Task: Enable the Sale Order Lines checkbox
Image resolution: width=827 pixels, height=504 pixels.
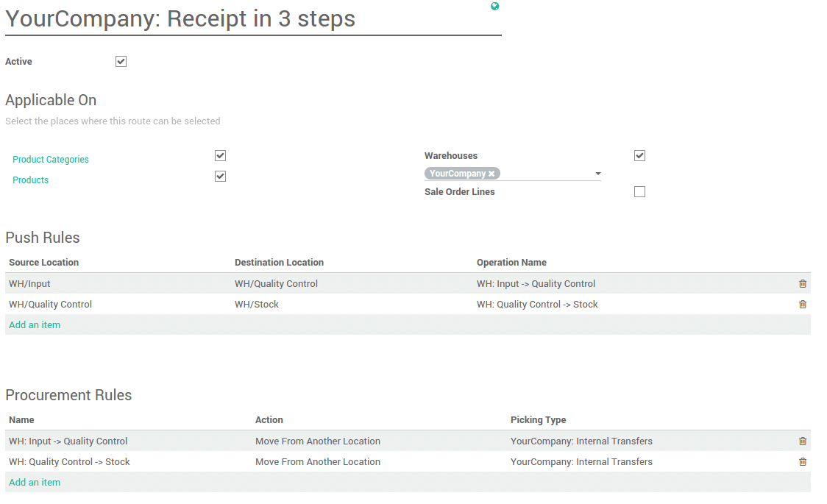Action: pyautogui.click(x=639, y=191)
